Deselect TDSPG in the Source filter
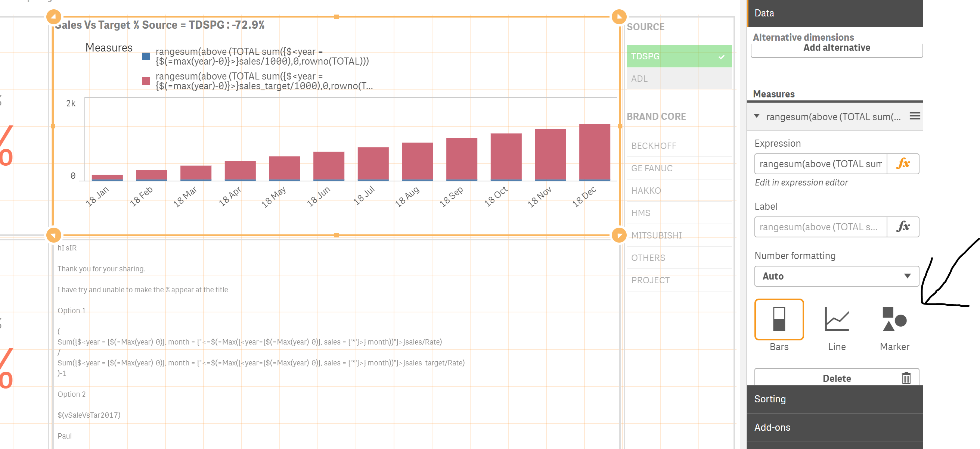The height and width of the screenshot is (449, 980). coord(679,56)
